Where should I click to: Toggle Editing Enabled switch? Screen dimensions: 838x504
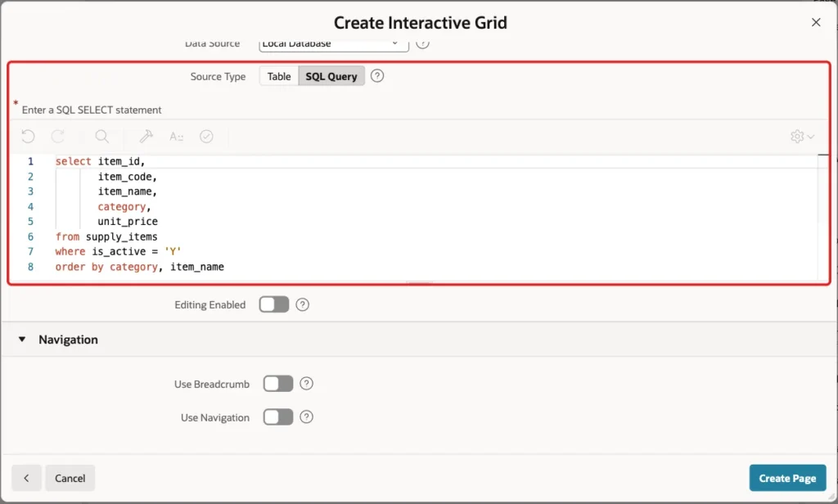tap(274, 304)
